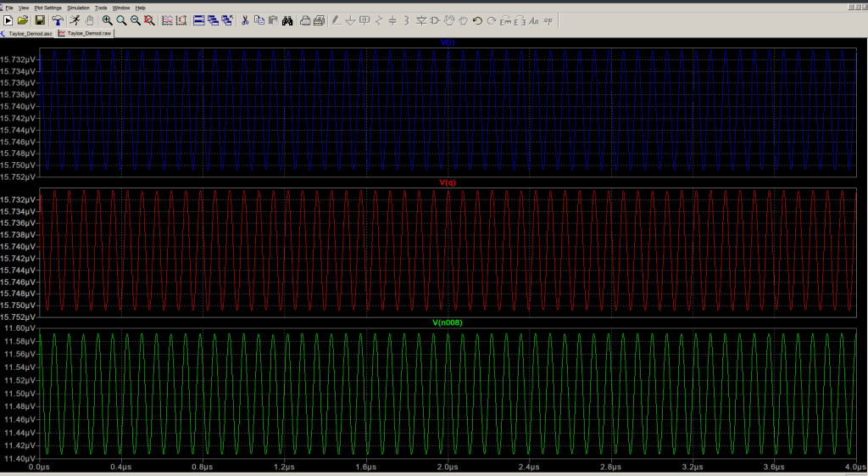Screen dimensions: 868x476
Task: Click the Autorange axes icon
Action: (181, 20)
